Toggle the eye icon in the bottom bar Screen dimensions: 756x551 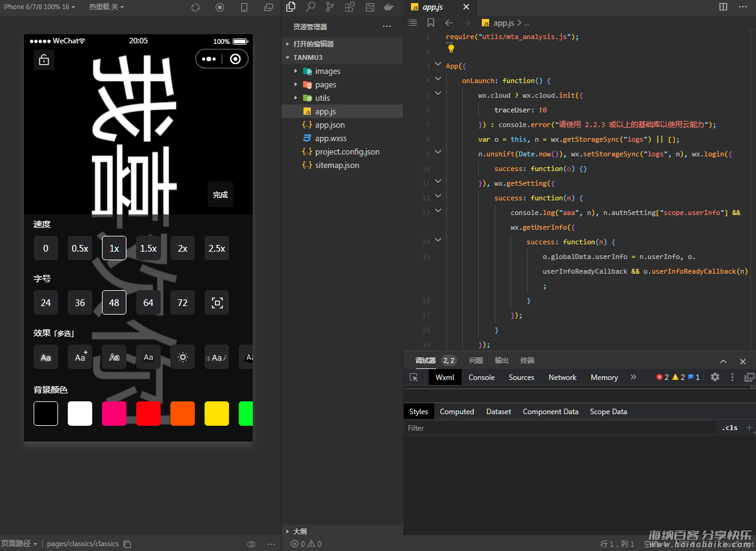(251, 544)
